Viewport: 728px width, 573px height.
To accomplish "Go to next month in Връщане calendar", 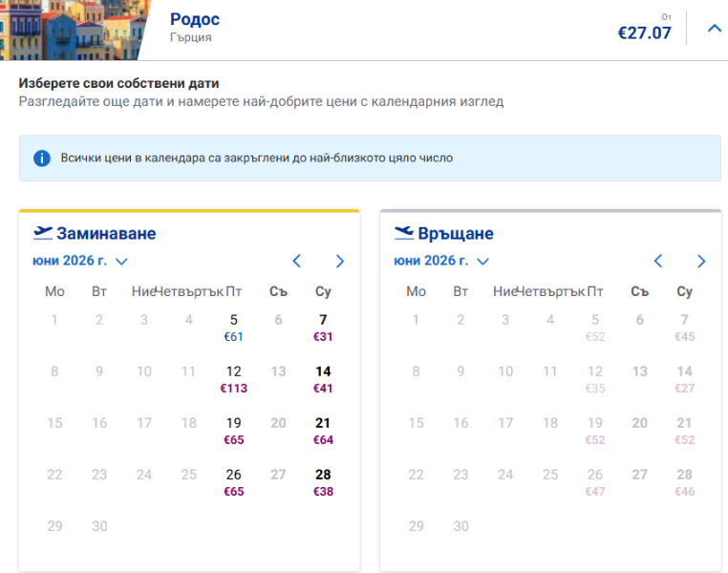I will pos(701,261).
